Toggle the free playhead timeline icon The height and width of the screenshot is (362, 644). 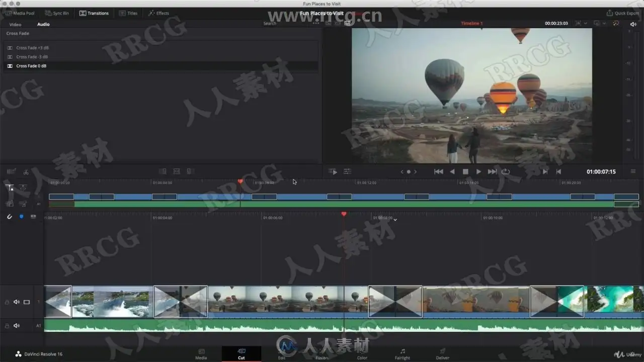coord(23,188)
